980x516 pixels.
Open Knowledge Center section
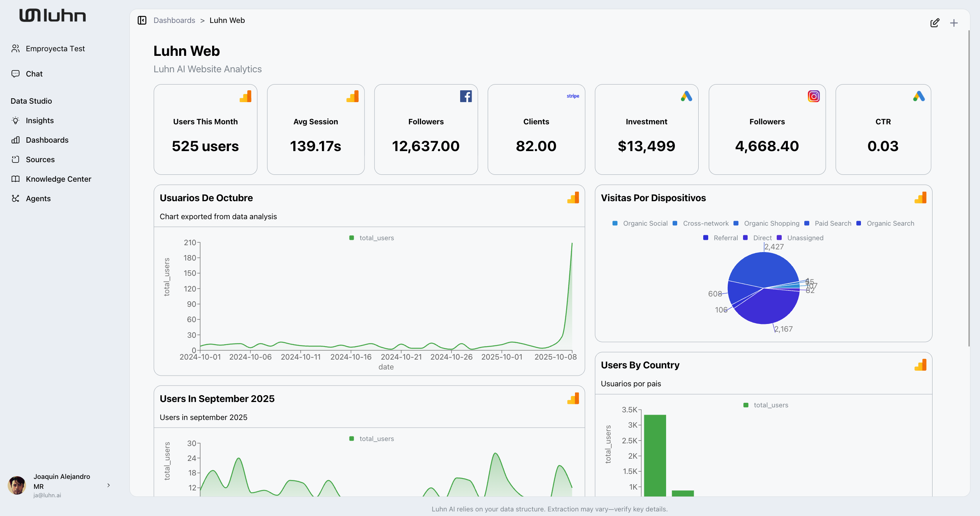[x=58, y=179]
